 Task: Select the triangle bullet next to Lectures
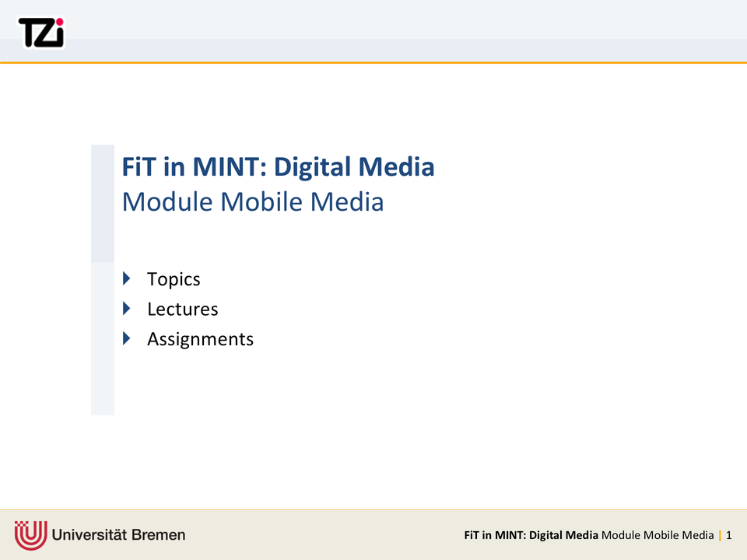click(x=128, y=309)
